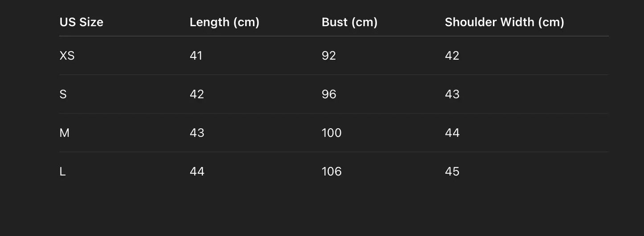Click the XS length value 41

pyautogui.click(x=196, y=56)
